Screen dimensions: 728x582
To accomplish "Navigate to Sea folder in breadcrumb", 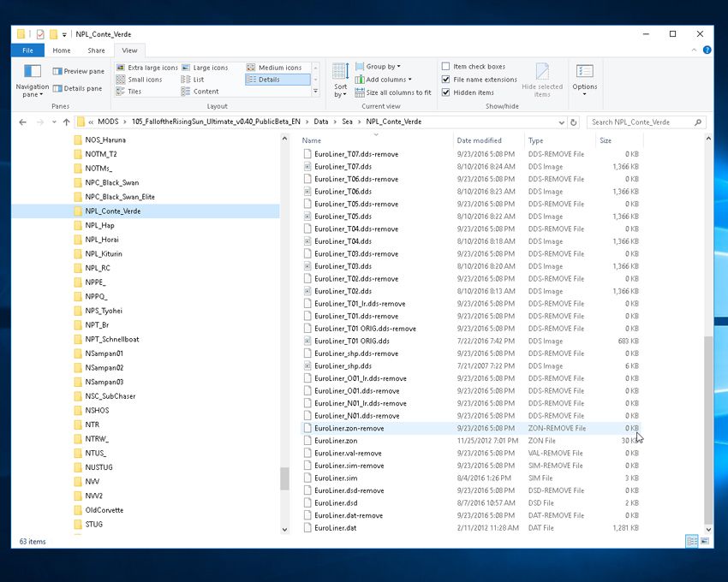I will click(347, 122).
